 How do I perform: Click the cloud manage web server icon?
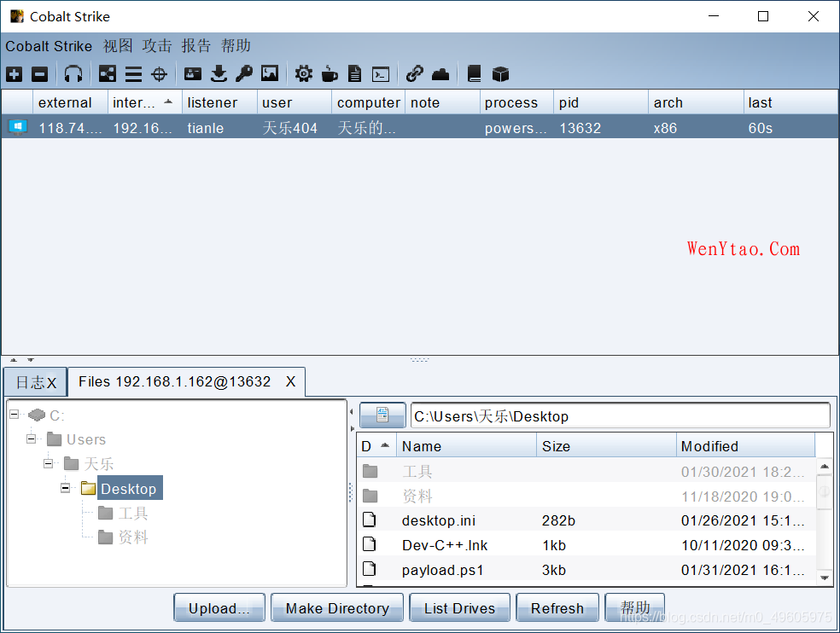click(x=440, y=74)
